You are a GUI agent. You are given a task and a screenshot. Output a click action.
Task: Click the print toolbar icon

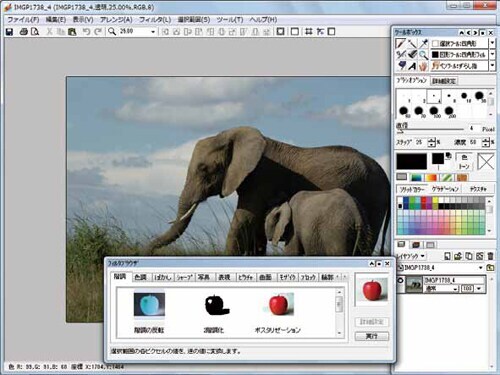[x=23, y=32]
